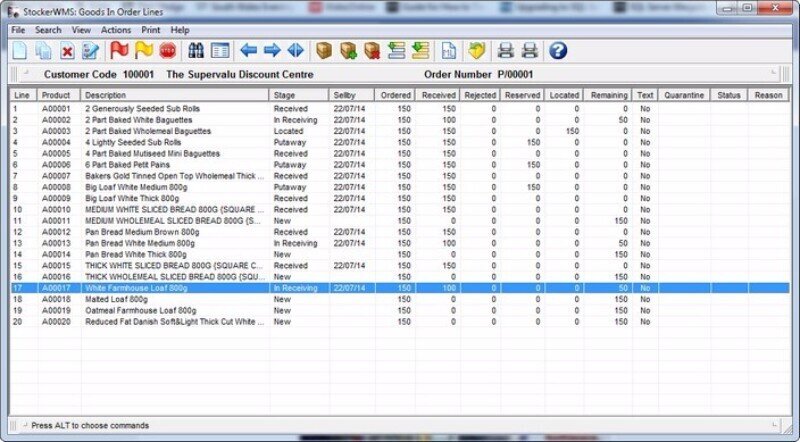Open the Actions menu
Screen dimensions: 800x442
pos(116,30)
